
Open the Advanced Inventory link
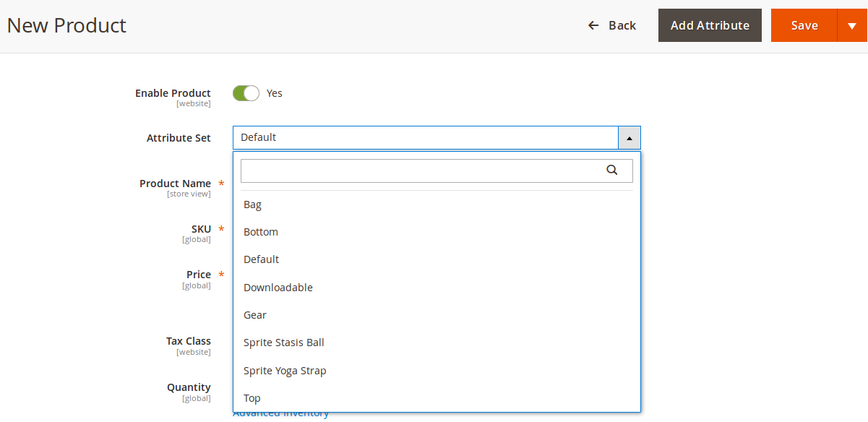[x=280, y=414]
